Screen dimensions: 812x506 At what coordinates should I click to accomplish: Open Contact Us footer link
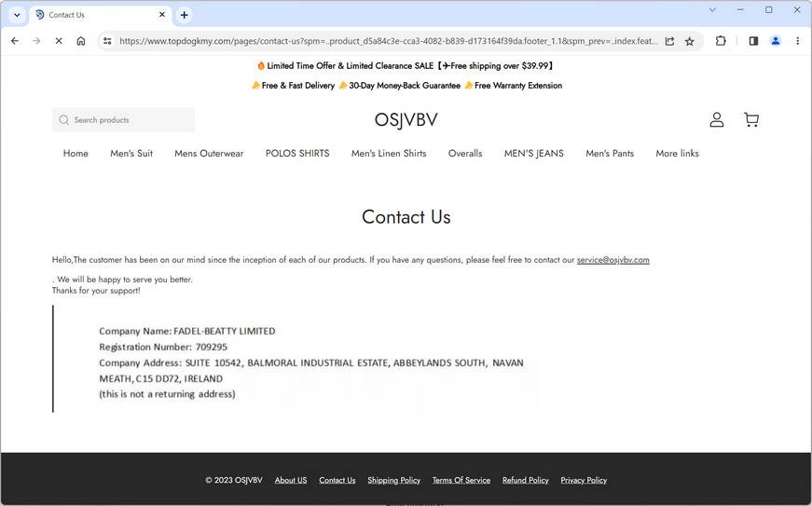tap(337, 480)
